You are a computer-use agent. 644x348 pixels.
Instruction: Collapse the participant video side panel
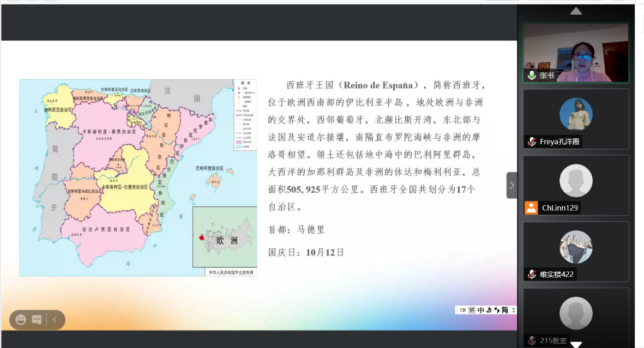pos(511,185)
